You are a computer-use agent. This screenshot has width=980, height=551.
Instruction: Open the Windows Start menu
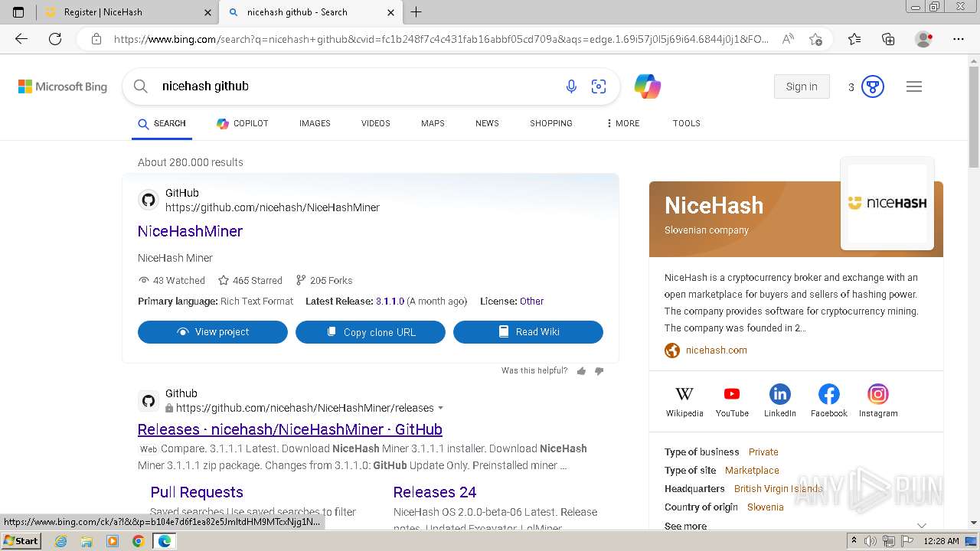click(21, 540)
